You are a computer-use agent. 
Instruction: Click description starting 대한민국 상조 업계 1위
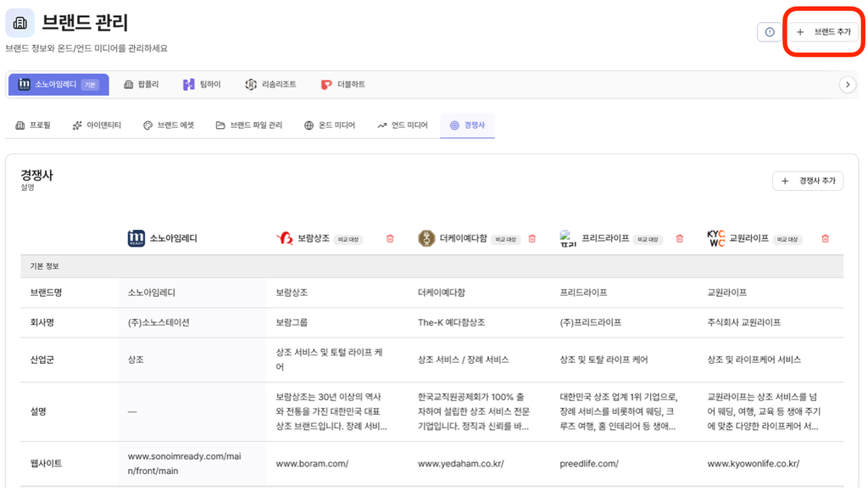[618, 411]
